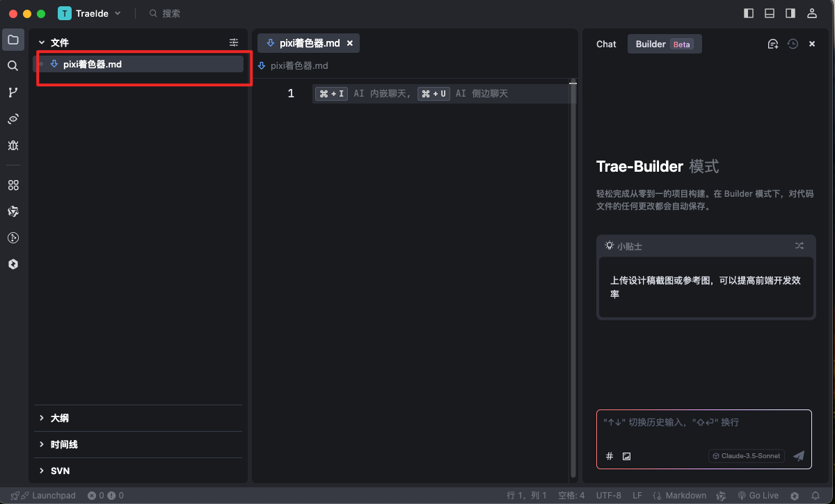The image size is (835, 504).
Task: Click the 行 1, 列 1 cursor position indicator
Action: pyautogui.click(x=527, y=496)
